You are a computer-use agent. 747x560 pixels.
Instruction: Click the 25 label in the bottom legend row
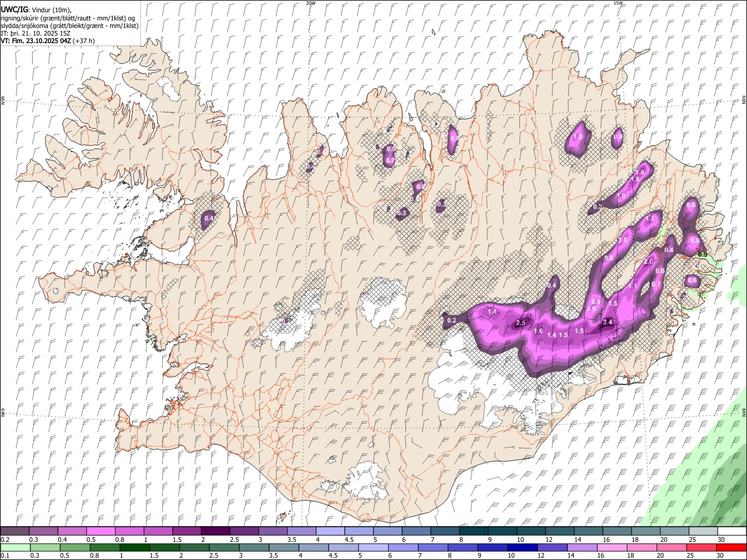point(692,556)
